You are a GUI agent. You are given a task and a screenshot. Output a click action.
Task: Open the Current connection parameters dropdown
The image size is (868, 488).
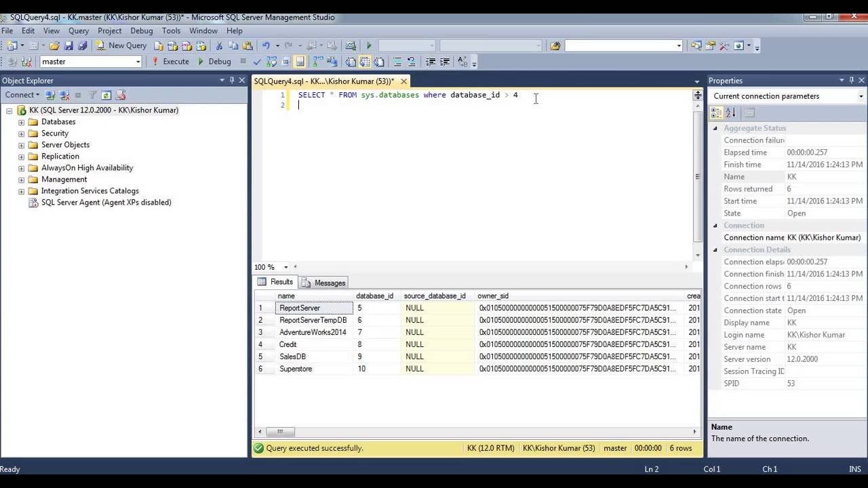[x=861, y=96]
